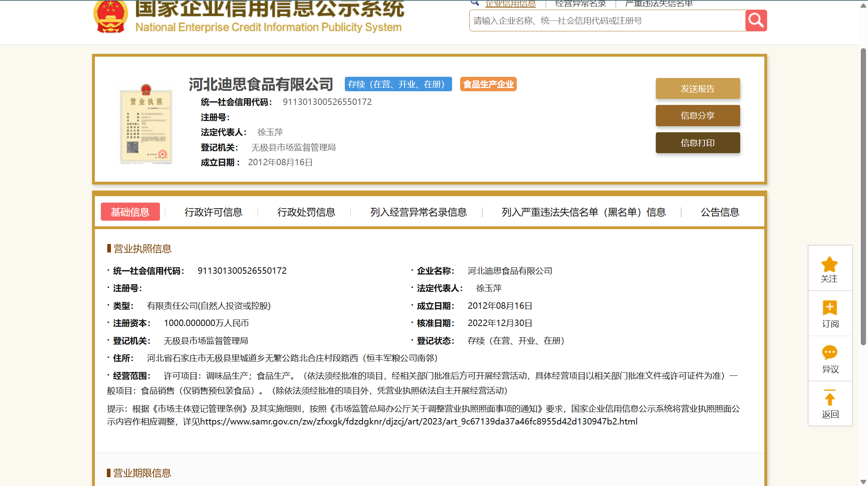This screenshot has width=868, height=486.
Task: Click the page vertical scrollbar thumb
Action: 863,197
